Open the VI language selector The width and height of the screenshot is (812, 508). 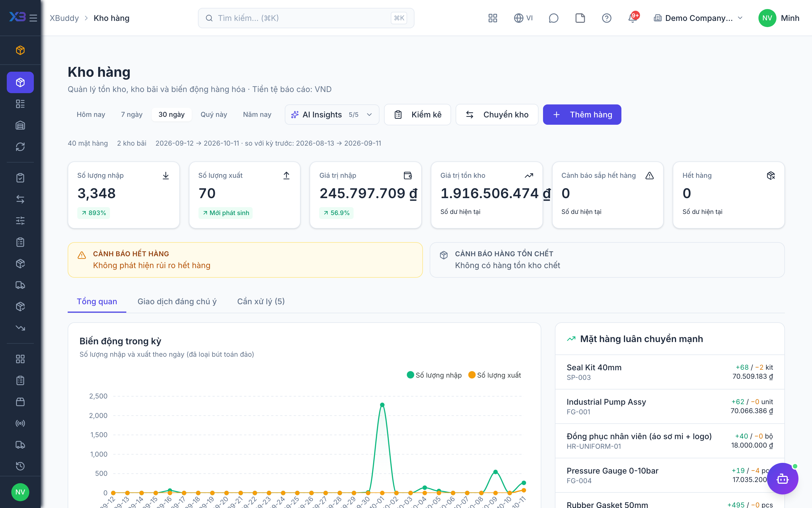pos(524,18)
